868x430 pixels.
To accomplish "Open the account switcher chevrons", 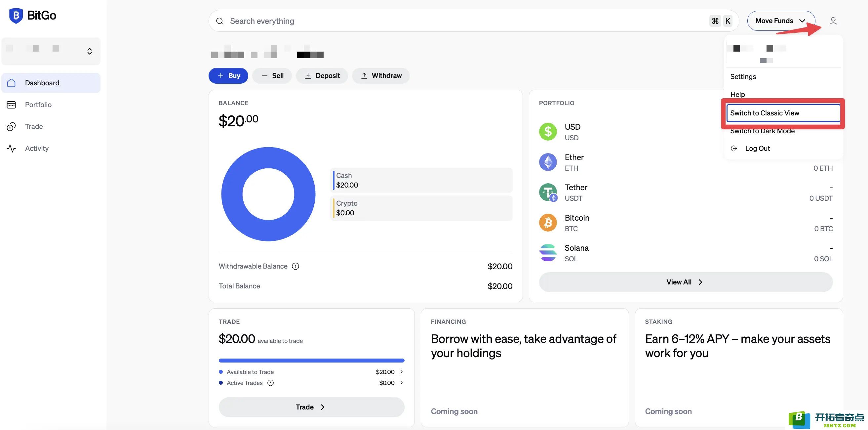I will pos(90,51).
